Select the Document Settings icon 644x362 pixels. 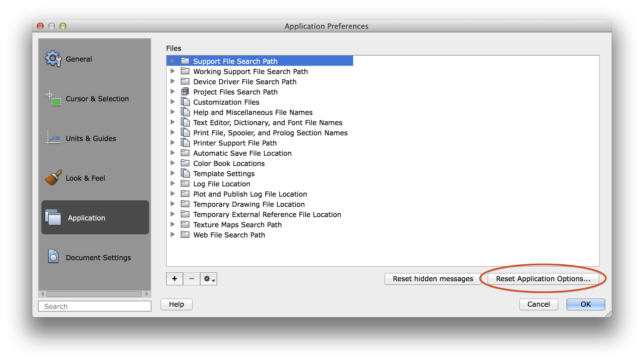point(53,257)
